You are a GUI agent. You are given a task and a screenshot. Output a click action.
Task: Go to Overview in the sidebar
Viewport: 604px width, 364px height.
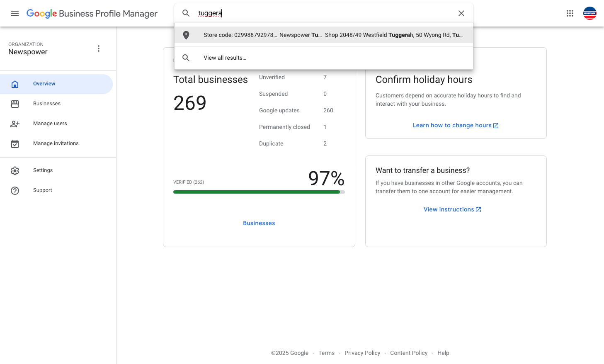56,84
